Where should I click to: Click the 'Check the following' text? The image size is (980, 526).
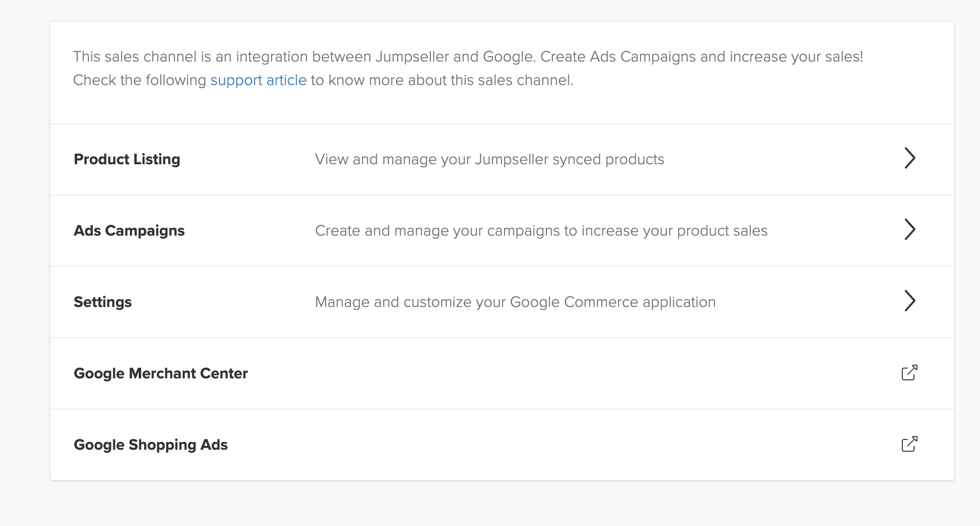(139, 80)
